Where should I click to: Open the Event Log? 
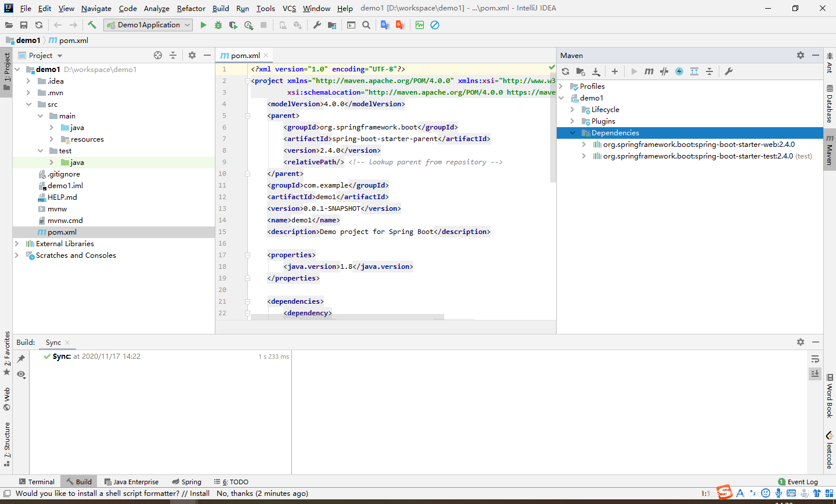coord(798,482)
